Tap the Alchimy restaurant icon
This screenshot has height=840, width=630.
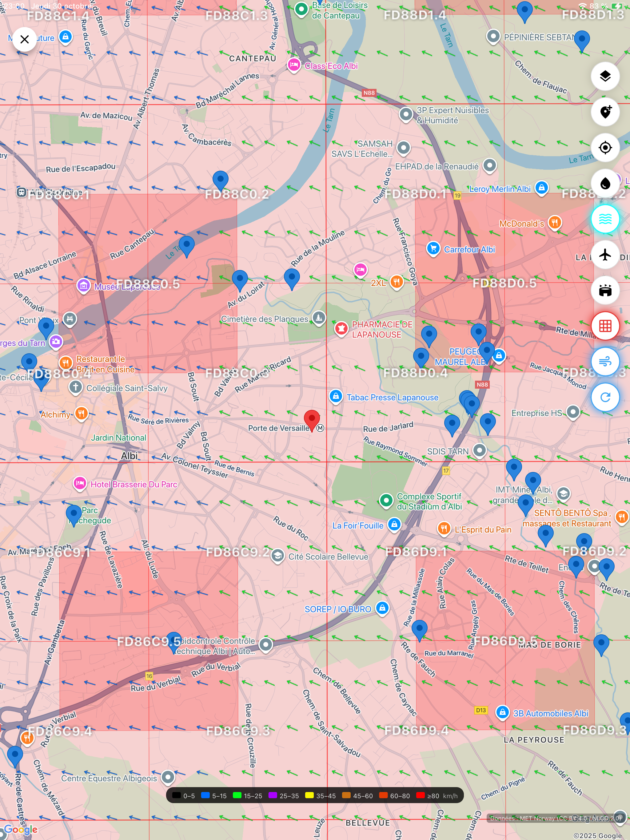pos(81,414)
